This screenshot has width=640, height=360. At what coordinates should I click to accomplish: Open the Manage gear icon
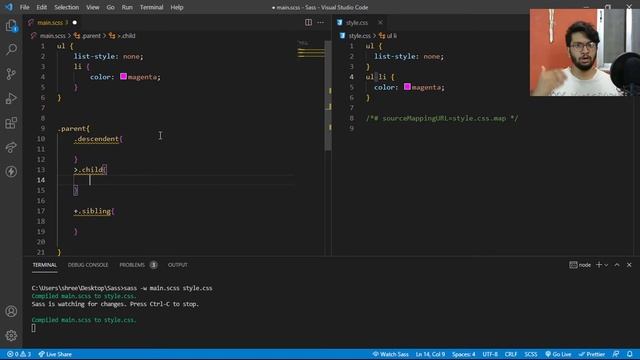pos(11,336)
